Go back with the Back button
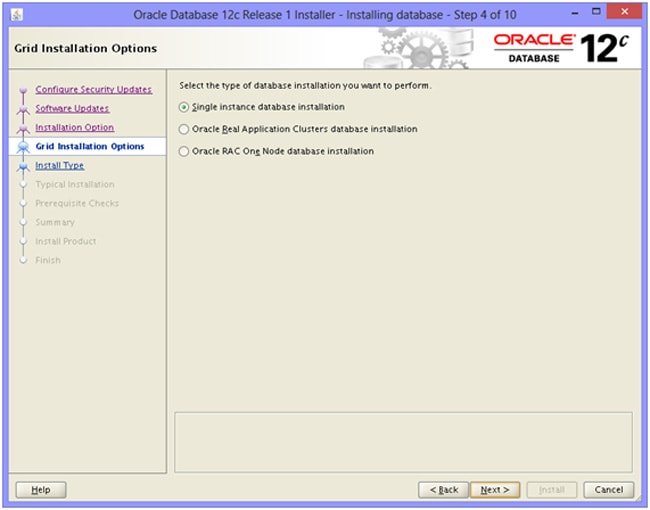The height and width of the screenshot is (510, 650). pyautogui.click(x=444, y=490)
